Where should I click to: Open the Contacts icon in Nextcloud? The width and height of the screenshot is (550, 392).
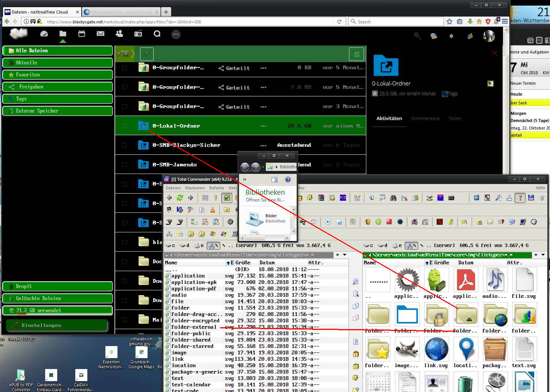click(119, 34)
